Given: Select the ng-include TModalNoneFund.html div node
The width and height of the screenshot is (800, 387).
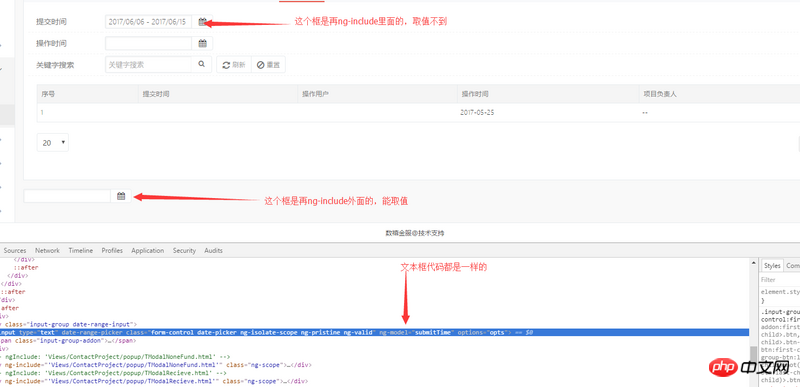Looking at the screenshot, I should [x=156, y=365].
